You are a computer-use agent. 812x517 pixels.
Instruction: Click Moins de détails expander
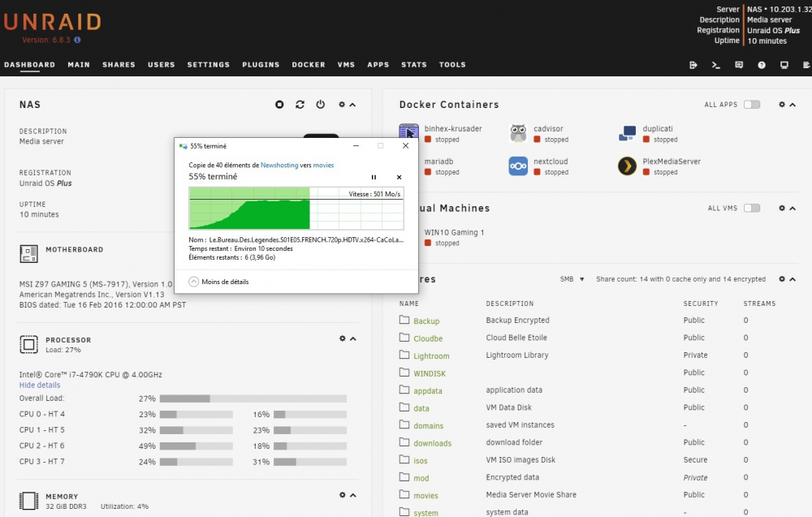tap(219, 282)
